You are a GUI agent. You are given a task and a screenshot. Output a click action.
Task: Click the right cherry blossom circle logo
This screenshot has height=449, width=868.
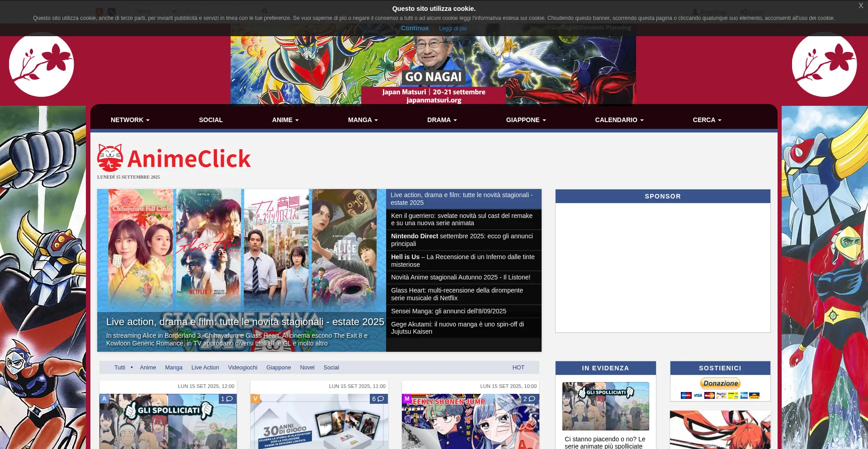[x=824, y=64]
